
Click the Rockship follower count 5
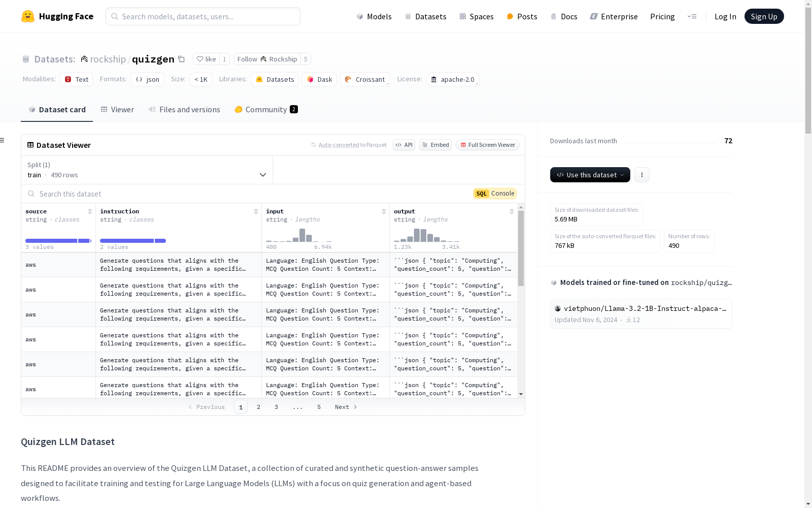click(306, 59)
